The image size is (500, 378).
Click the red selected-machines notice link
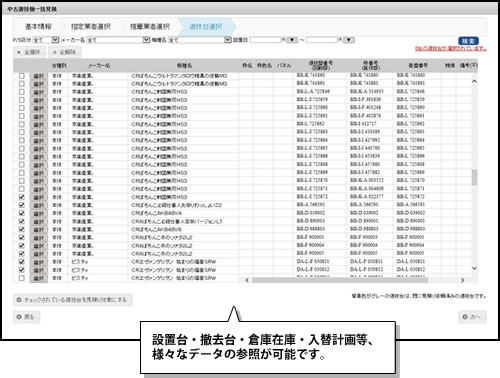[x=451, y=49]
